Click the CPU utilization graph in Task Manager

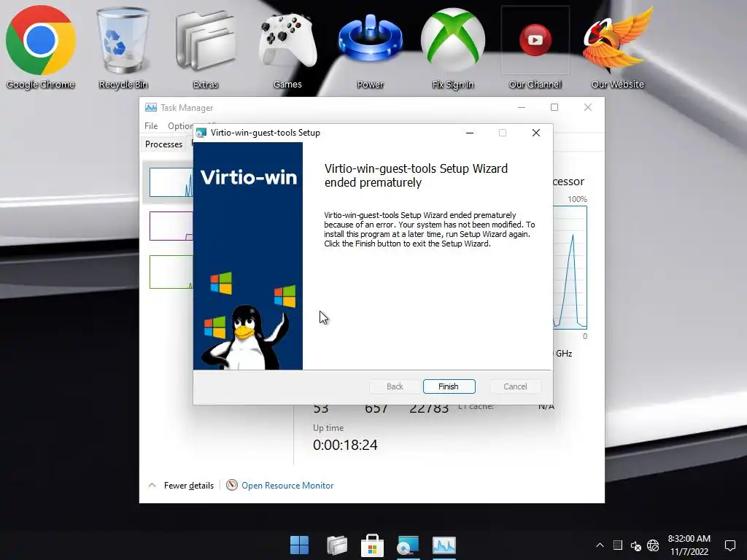click(570, 267)
